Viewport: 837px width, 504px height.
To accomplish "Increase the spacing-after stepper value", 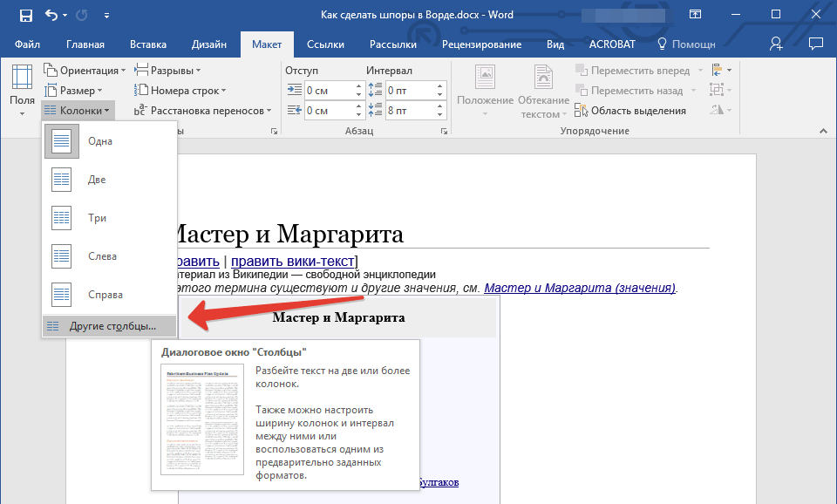I will coord(439,106).
